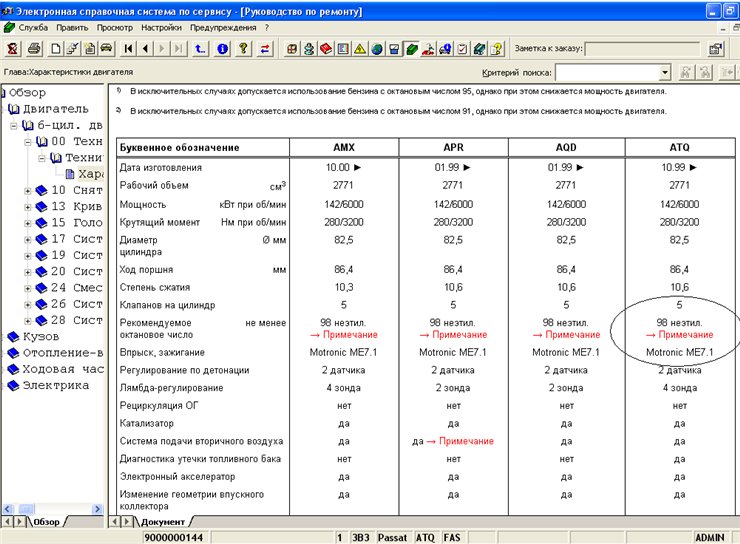
Task: Expand the '24 Смес' tree node
Action: [27, 288]
